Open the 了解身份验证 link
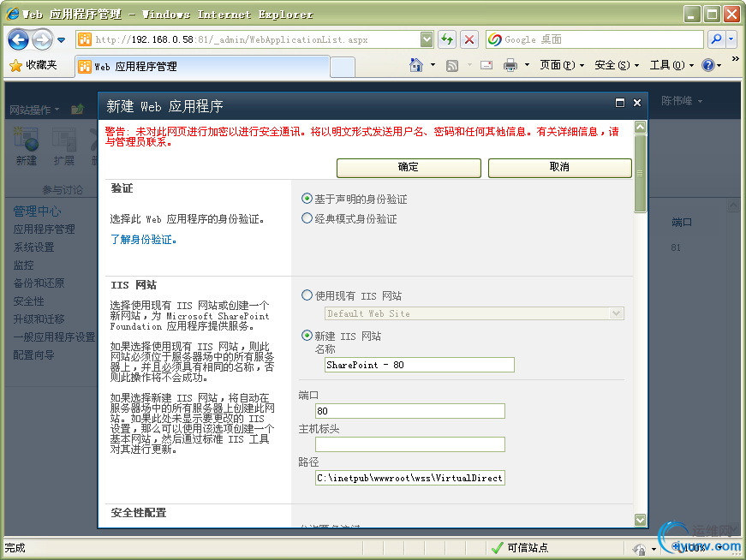Screen dimensions: 746x560 pos(143,239)
